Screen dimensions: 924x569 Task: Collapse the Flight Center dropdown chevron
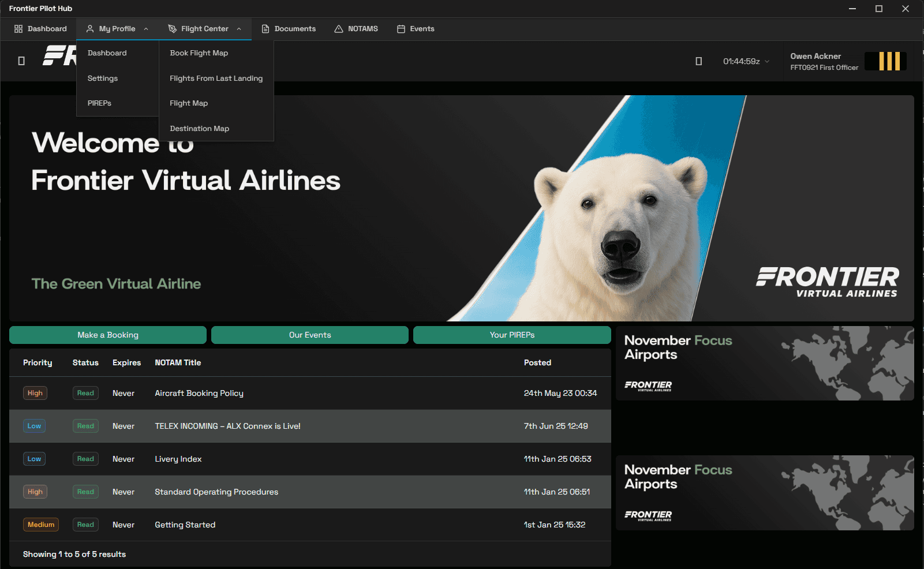point(238,28)
